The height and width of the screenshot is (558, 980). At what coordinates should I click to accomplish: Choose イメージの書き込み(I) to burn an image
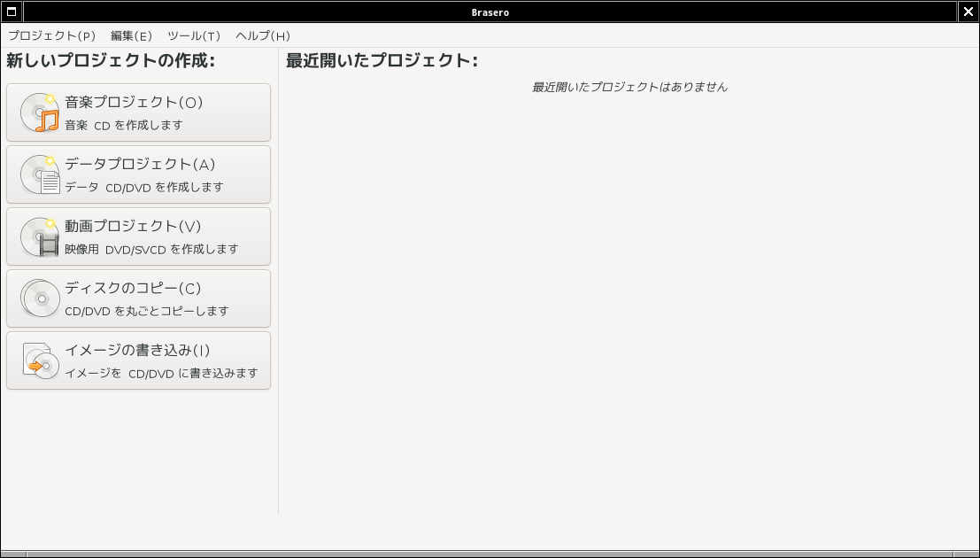139,360
